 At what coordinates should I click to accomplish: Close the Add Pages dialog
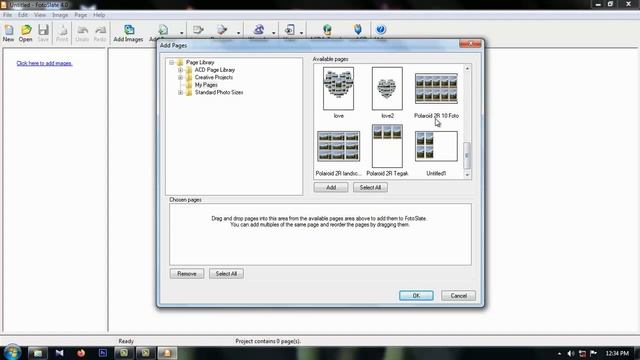(470, 44)
